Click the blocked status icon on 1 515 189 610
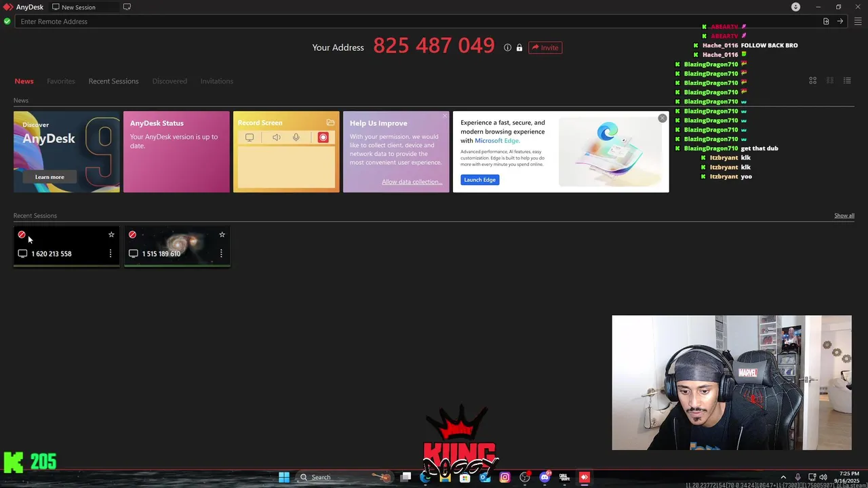The height and width of the screenshot is (488, 868). click(132, 235)
